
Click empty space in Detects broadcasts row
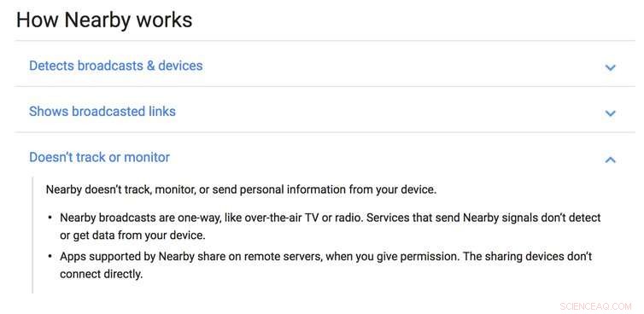(402, 66)
